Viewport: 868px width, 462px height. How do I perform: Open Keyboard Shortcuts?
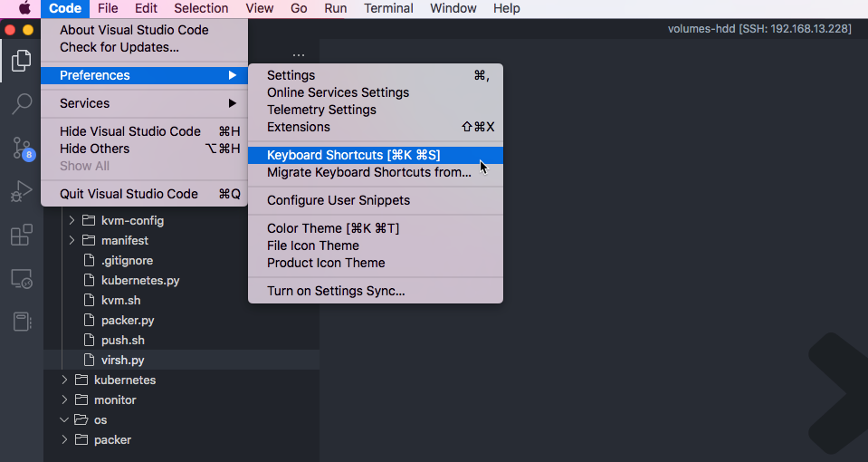[376, 155]
